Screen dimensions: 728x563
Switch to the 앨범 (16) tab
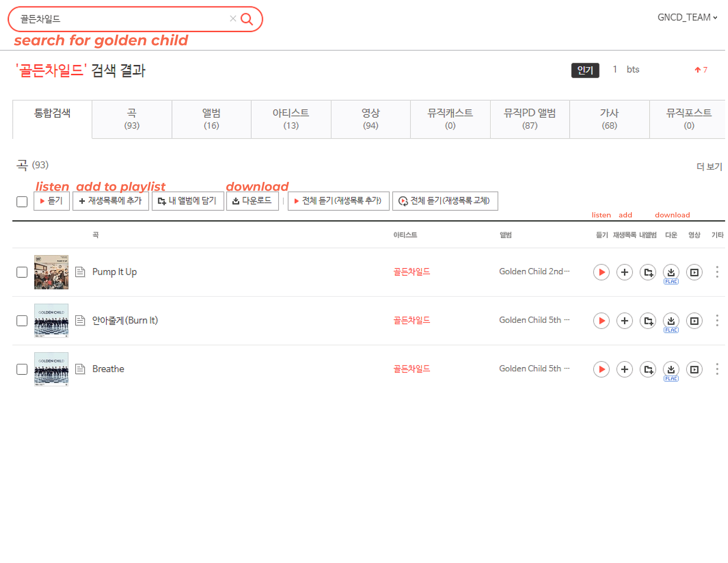click(211, 119)
